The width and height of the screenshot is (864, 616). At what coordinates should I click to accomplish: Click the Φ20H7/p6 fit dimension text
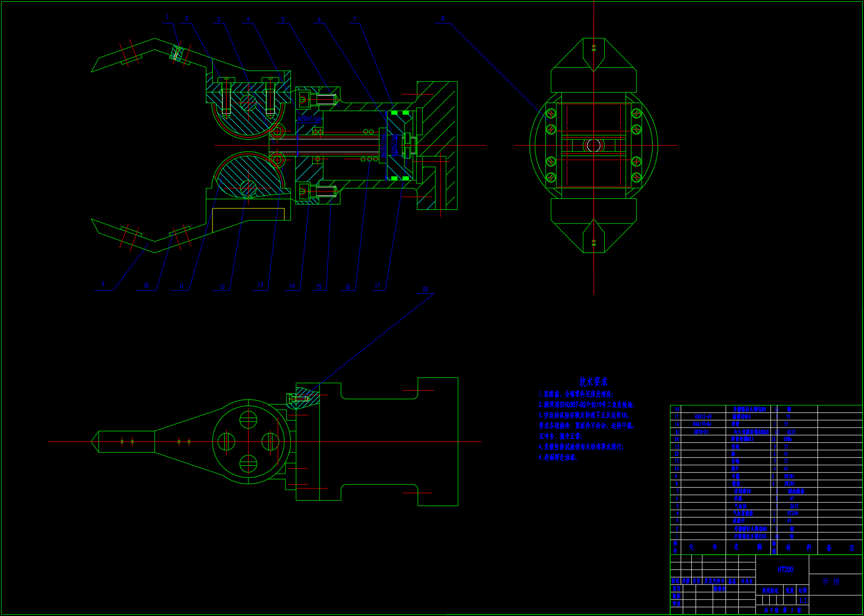(309, 119)
